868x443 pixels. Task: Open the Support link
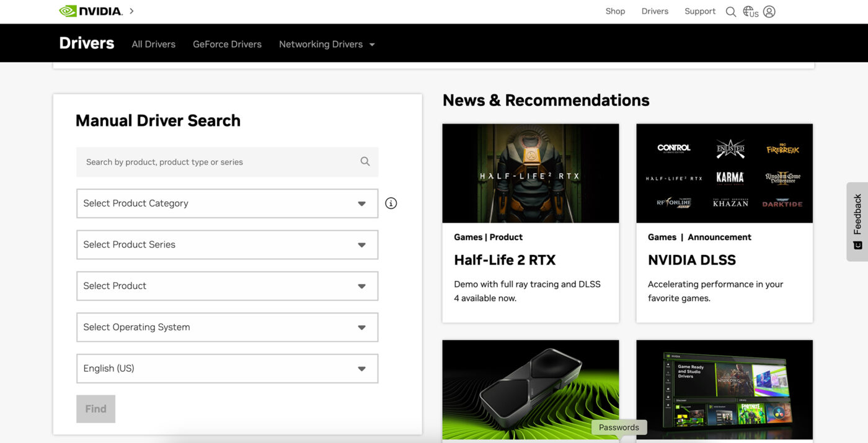pos(700,11)
